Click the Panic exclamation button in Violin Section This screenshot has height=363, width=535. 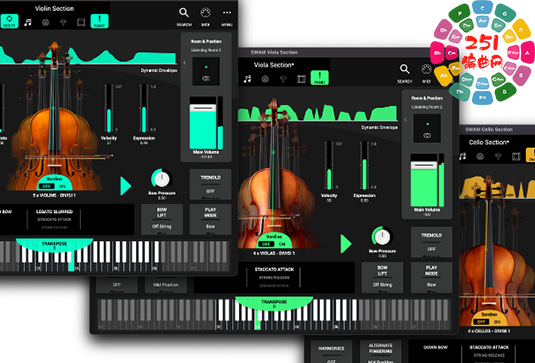pyautogui.click(x=100, y=21)
